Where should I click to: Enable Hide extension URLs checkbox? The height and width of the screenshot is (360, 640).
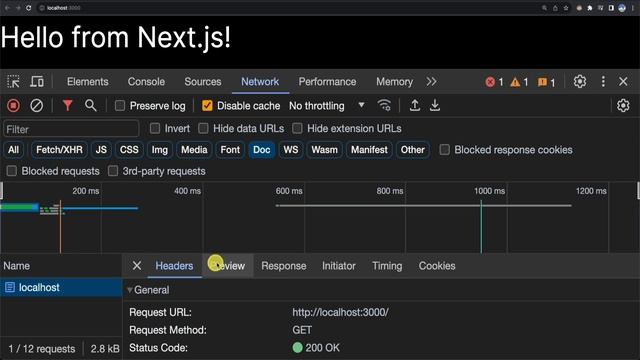pyautogui.click(x=298, y=129)
